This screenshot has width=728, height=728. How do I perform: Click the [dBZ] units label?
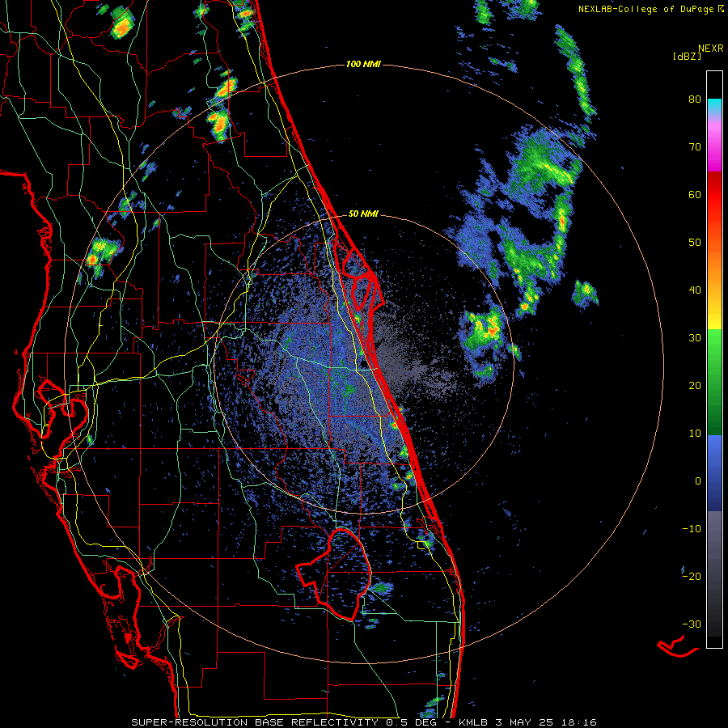coord(687,56)
